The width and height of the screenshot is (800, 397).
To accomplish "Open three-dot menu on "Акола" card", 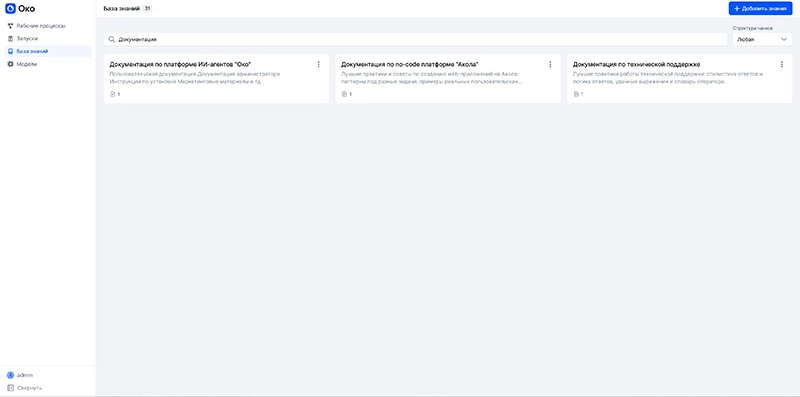I will pos(550,64).
